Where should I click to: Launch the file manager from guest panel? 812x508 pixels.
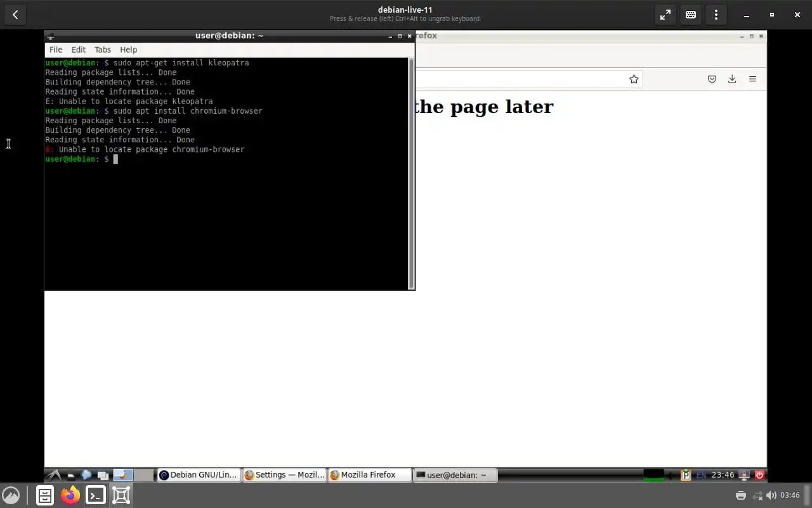pyautogui.click(x=71, y=475)
